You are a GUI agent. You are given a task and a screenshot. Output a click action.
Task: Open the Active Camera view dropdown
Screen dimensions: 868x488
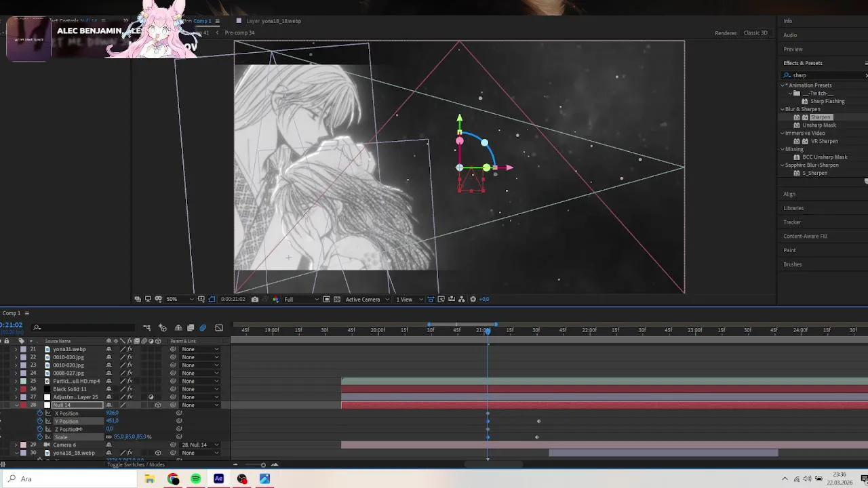pos(367,299)
